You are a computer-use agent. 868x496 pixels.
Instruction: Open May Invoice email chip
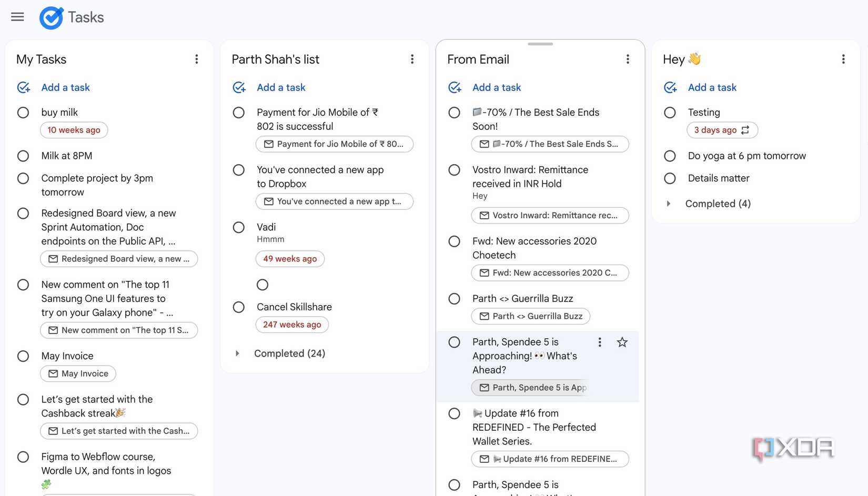(78, 373)
